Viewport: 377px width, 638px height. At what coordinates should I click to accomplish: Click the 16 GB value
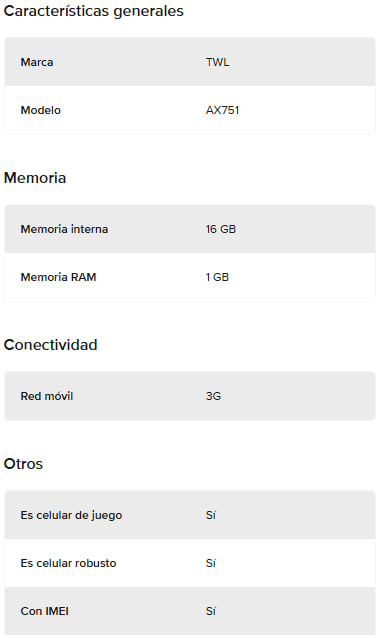point(221,229)
